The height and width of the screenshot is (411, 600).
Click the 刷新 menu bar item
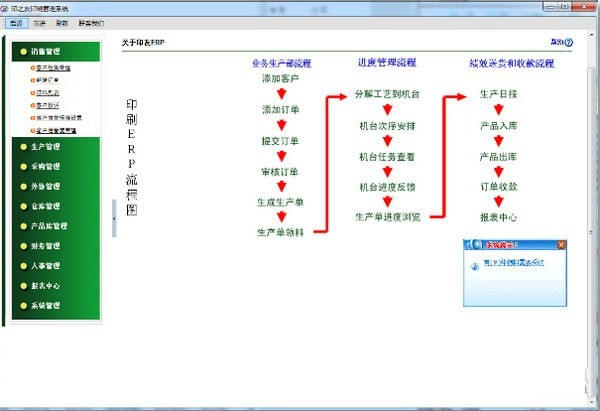(62, 23)
